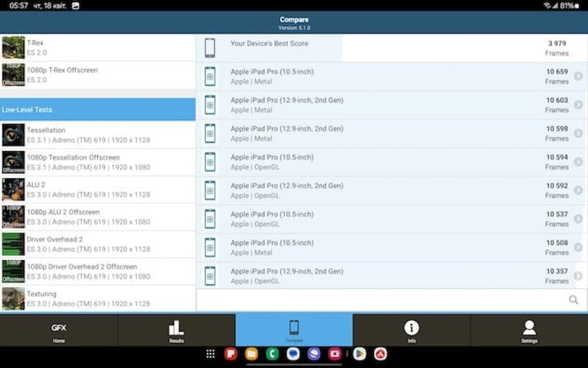Switch to the Results tab
The height and width of the screenshot is (368, 588).
[176, 330]
